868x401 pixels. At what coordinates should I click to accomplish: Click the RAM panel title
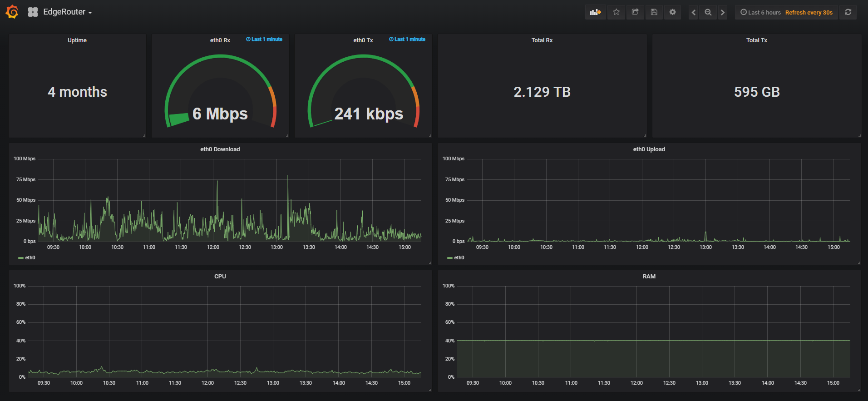click(649, 276)
